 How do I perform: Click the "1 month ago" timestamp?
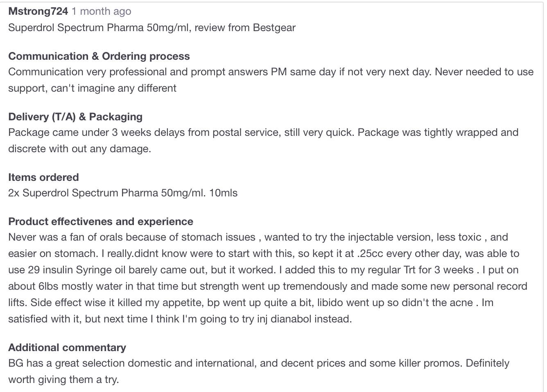tap(101, 11)
